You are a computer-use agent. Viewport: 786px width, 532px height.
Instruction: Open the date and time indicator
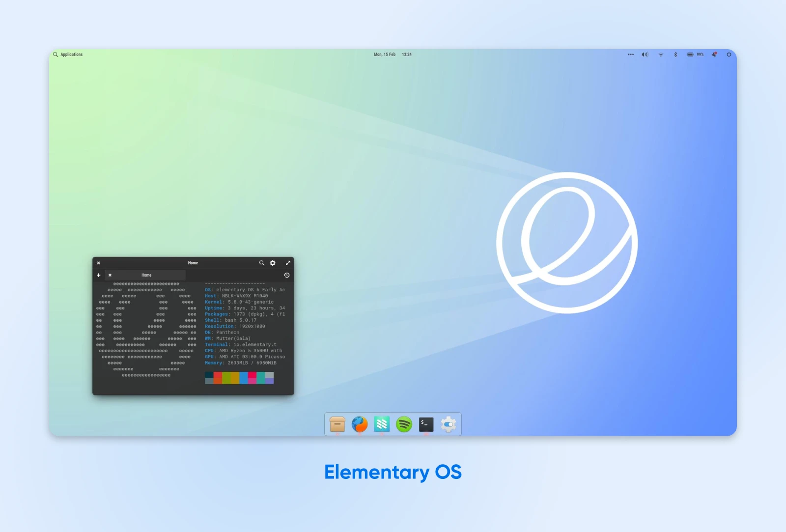(393, 55)
